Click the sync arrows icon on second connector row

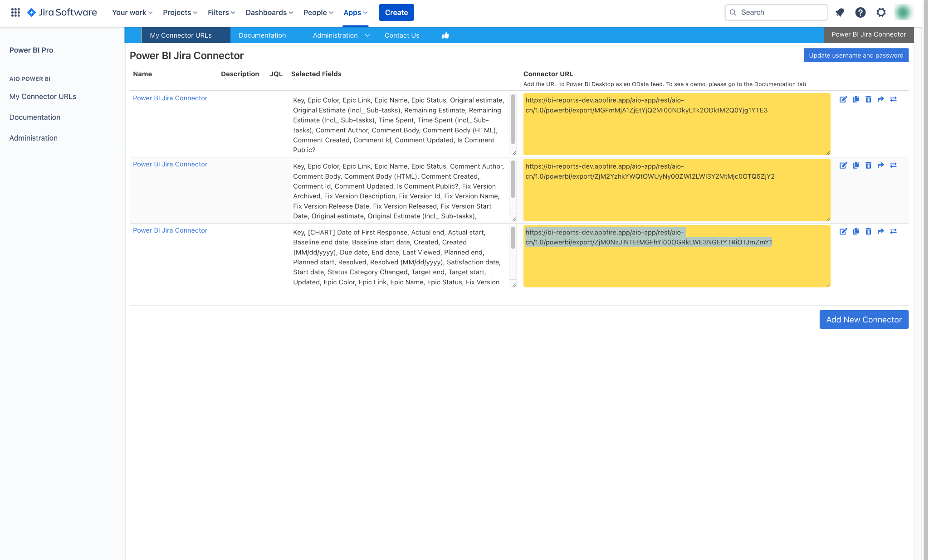[894, 166]
